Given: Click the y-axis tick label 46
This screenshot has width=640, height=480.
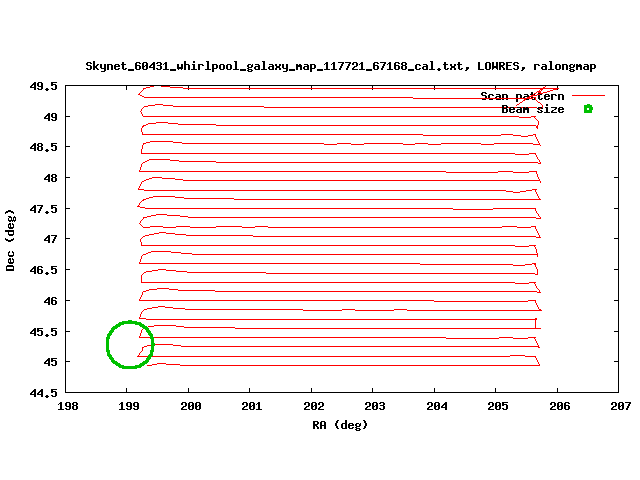Looking at the screenshot, I should (x=51, y=301).
